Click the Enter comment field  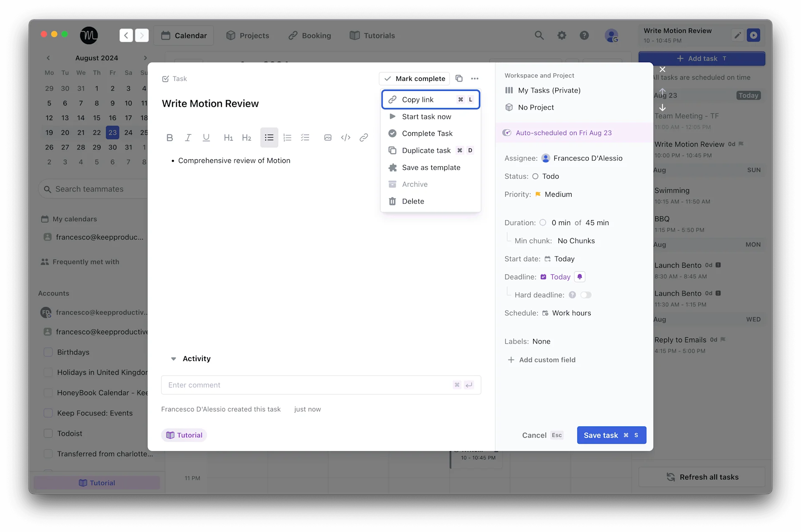click(292, 385)
